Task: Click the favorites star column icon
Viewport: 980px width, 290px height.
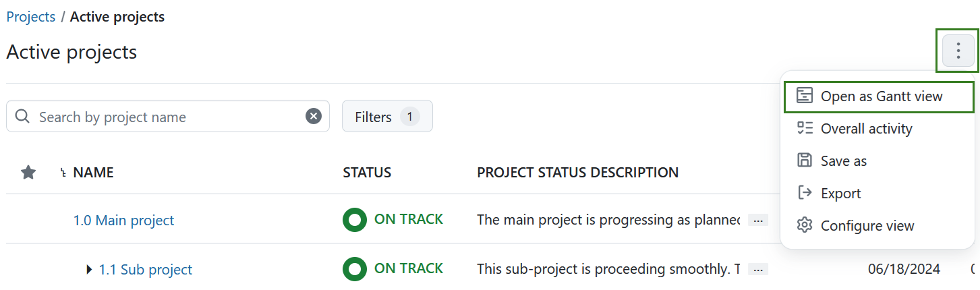Action: pos(28,173)
